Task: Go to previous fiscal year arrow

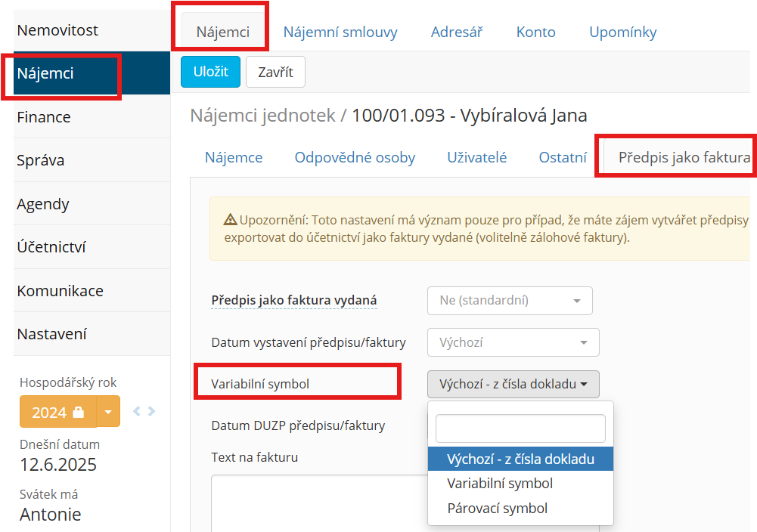Action: click(137, 411)
